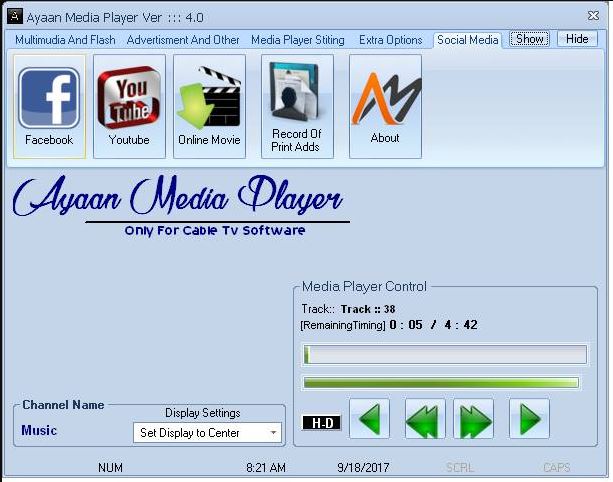This screenshot has width=613, height=482.
Task: Click the 9/18/2017 date in status bar
Action: pyautogui.click(x=363, y=468)
